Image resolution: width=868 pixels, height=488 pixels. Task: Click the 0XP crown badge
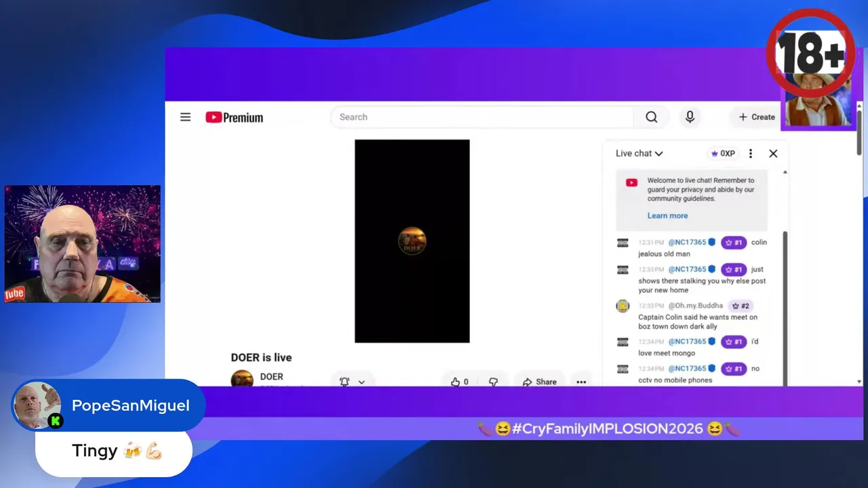click(723, 153)
